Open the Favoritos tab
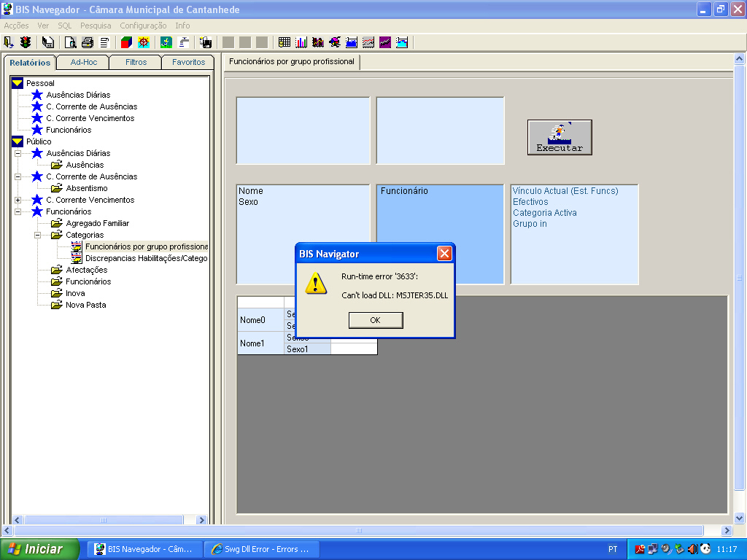 point(188,62)
